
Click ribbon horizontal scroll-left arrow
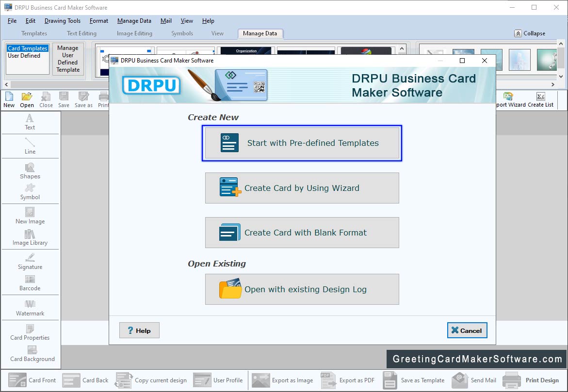tap(6, 85)
